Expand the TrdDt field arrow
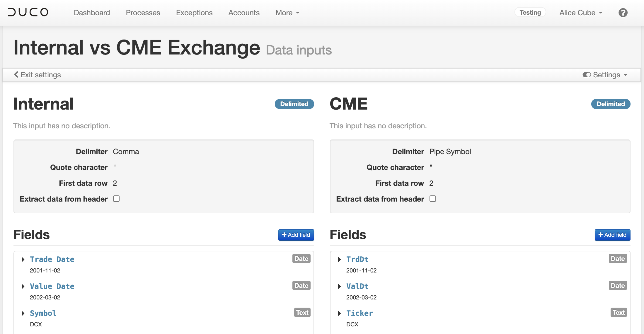644x334 pixels. [339, 259]
